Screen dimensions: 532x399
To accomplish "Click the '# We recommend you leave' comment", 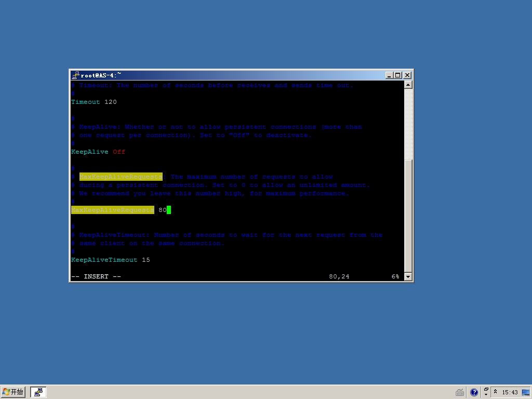I will tap(210, 193).
